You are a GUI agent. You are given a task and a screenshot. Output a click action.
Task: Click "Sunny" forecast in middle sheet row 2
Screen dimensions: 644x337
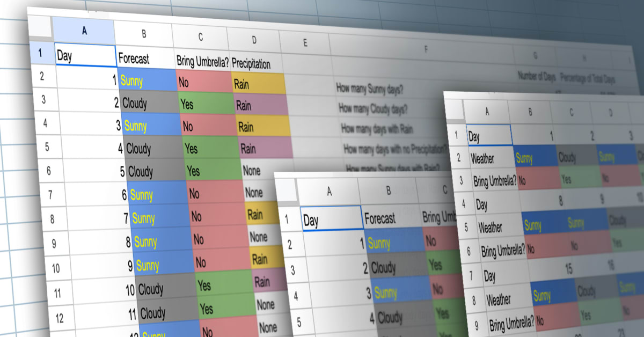click(394, 242)
